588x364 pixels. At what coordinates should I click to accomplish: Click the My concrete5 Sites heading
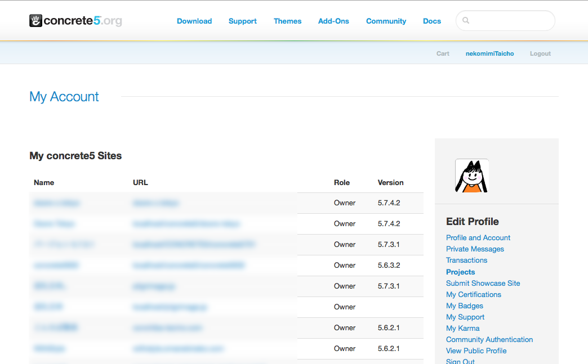point(75,156)
